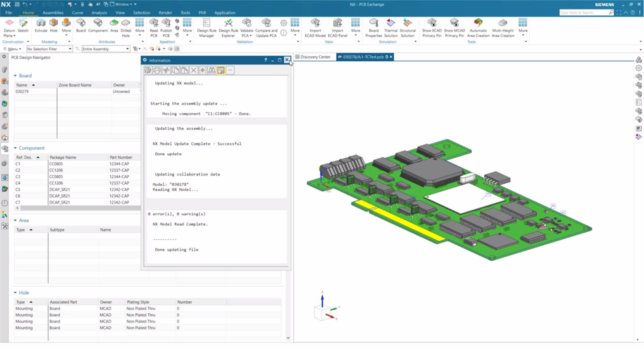The width and height of the screenshot is (644, 362).
Task: Select the Thermal Solution tool
Action: (390, 27)
